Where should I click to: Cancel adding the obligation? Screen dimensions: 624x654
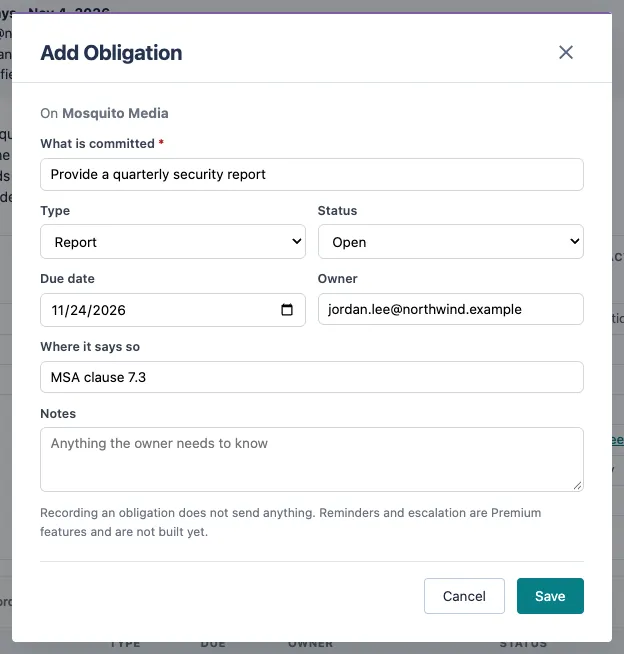(464, 596)
